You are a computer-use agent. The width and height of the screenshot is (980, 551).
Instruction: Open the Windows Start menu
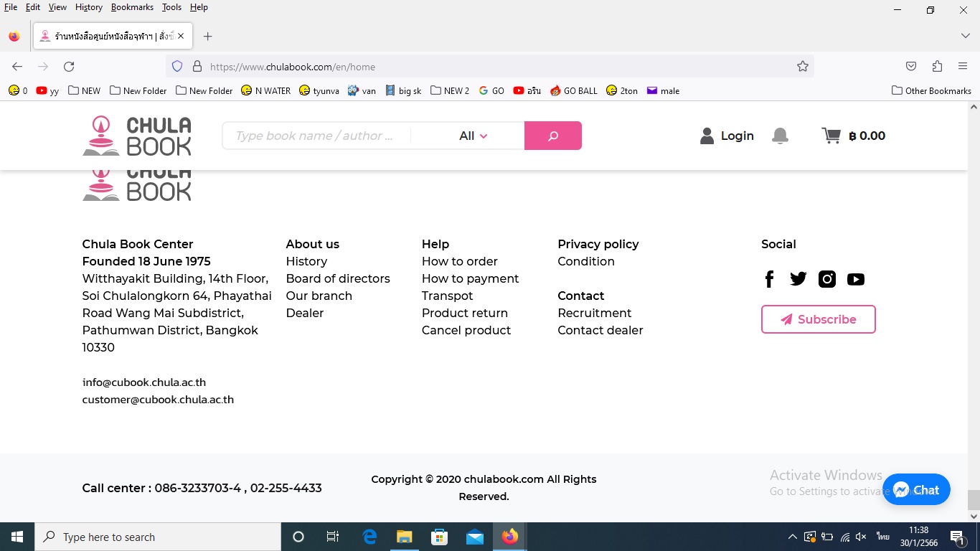click(x=17, y=537)
